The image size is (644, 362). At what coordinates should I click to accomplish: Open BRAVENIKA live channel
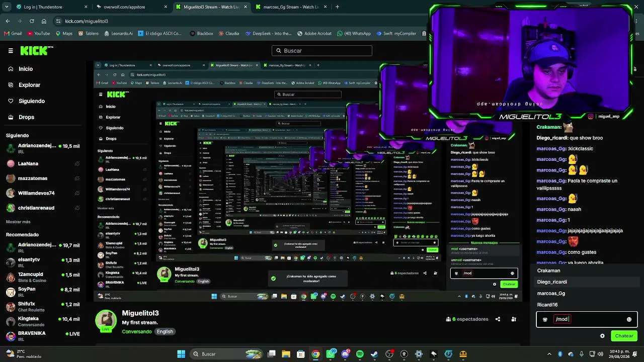[x=43, y=336]
